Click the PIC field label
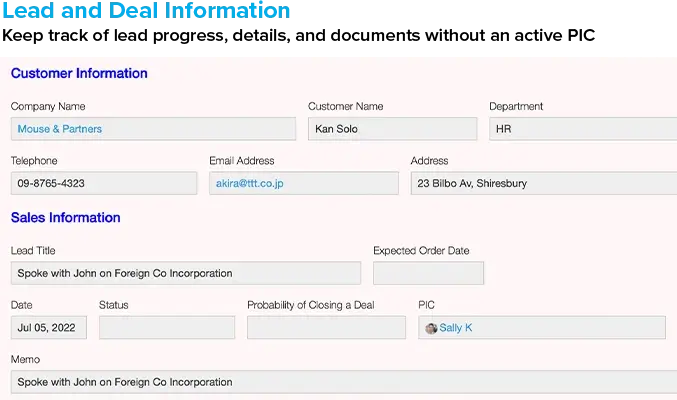 [x=426, y=305]
